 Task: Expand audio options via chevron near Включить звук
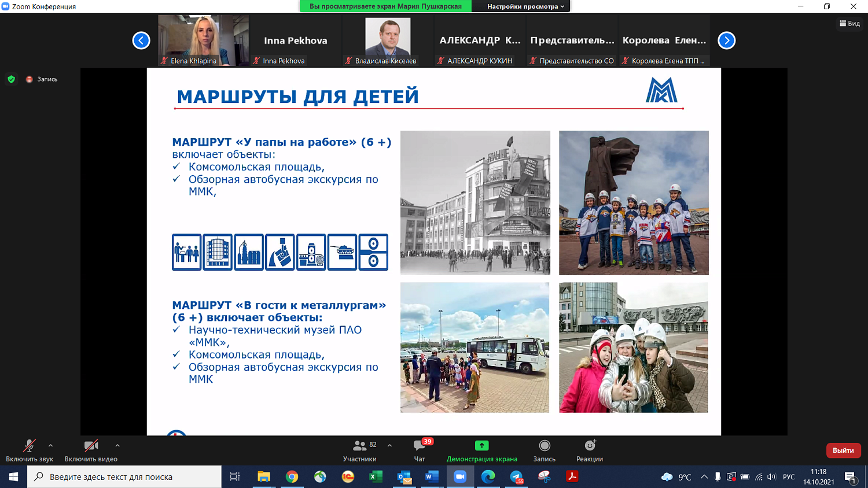tap(50, 447)
